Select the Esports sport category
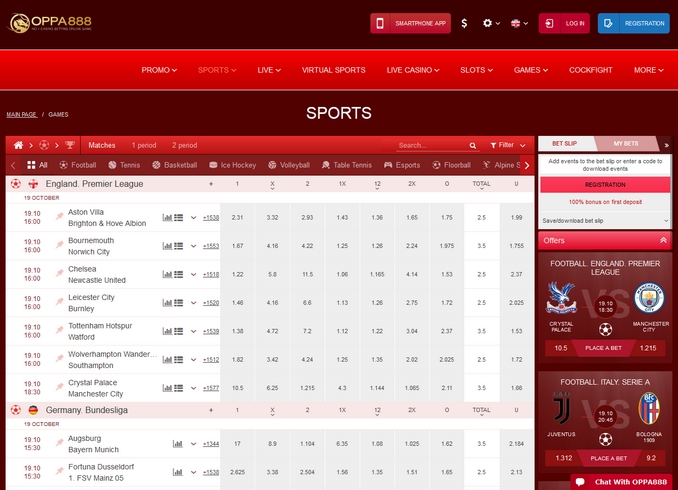The height and width of the screenshot is (490, 678). coord(402,165)
